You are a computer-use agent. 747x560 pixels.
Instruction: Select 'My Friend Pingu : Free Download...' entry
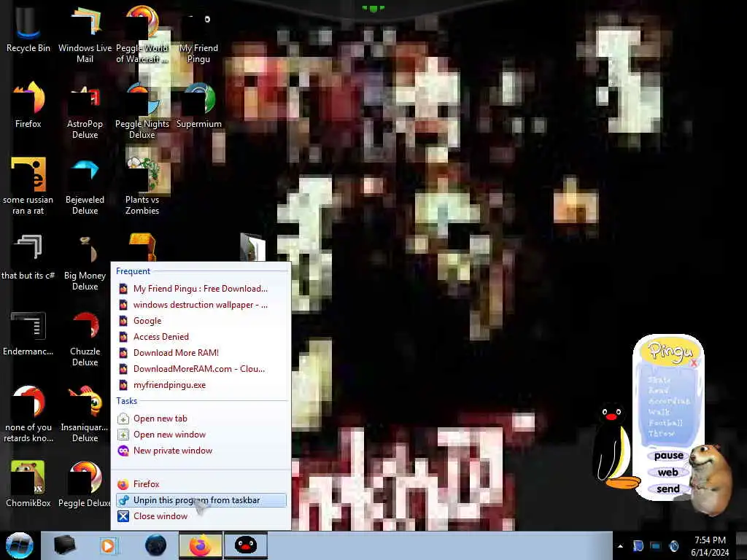pyautogui.click(x=201, y=289)
